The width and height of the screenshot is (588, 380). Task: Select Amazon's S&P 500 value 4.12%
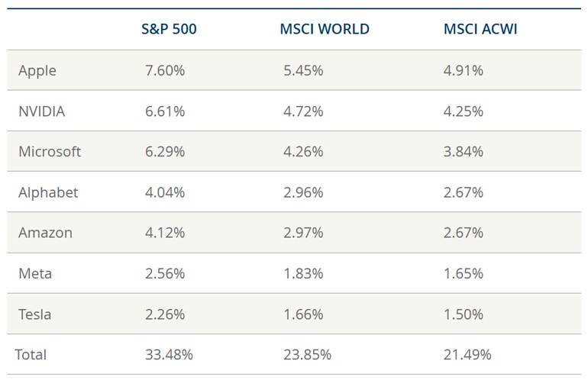(x=164, y=233)
